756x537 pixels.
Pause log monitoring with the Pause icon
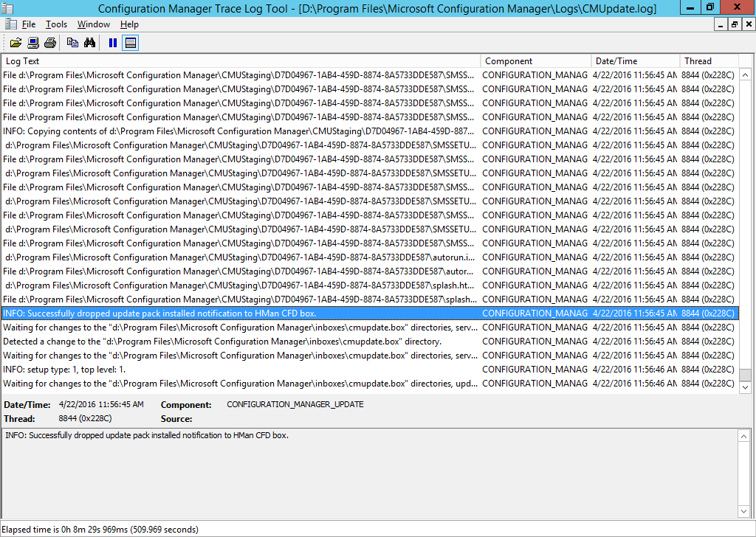(113, 43)
